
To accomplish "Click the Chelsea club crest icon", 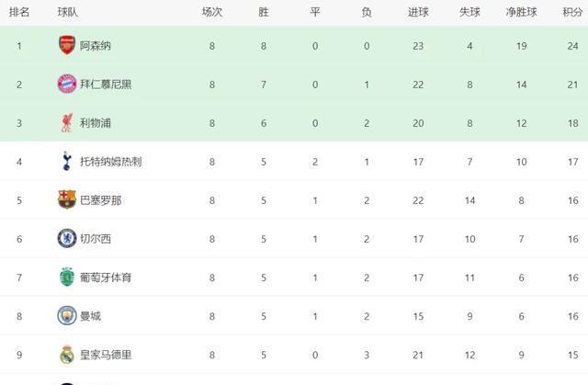I will tap(66, 238).
